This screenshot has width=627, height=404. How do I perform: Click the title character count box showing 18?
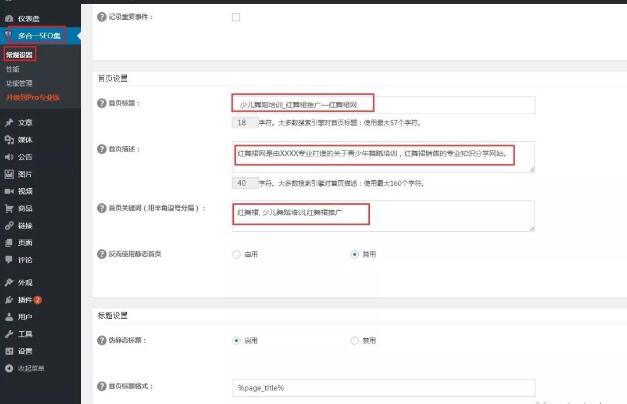pos(245,122)
